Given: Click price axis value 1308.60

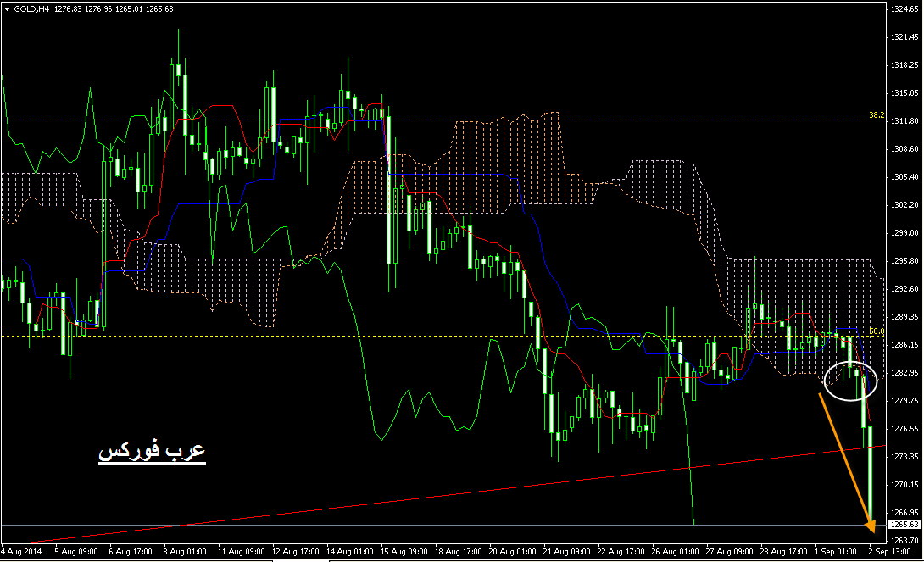Looking at the screenshot, I should click(x=905, y=149).
